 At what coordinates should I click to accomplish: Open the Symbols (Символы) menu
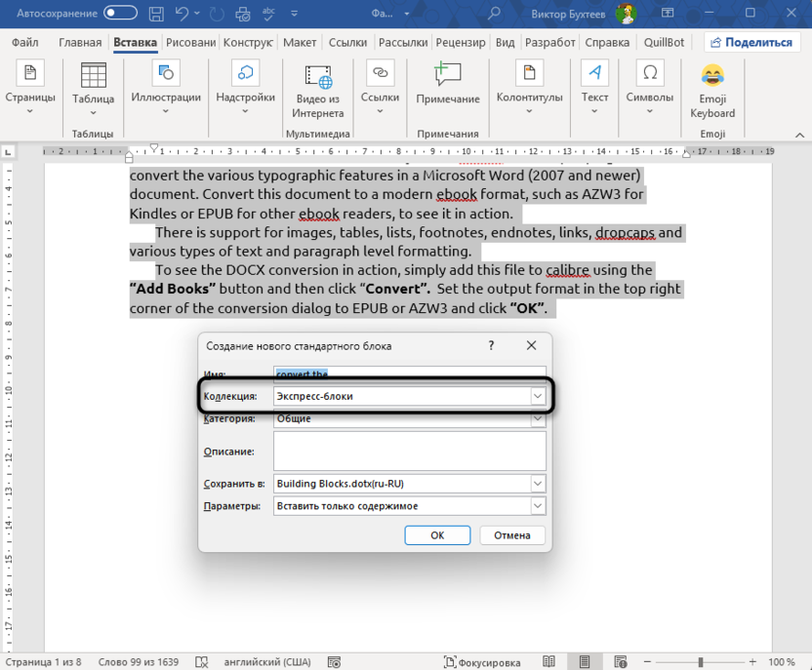[x=649, y=86]
